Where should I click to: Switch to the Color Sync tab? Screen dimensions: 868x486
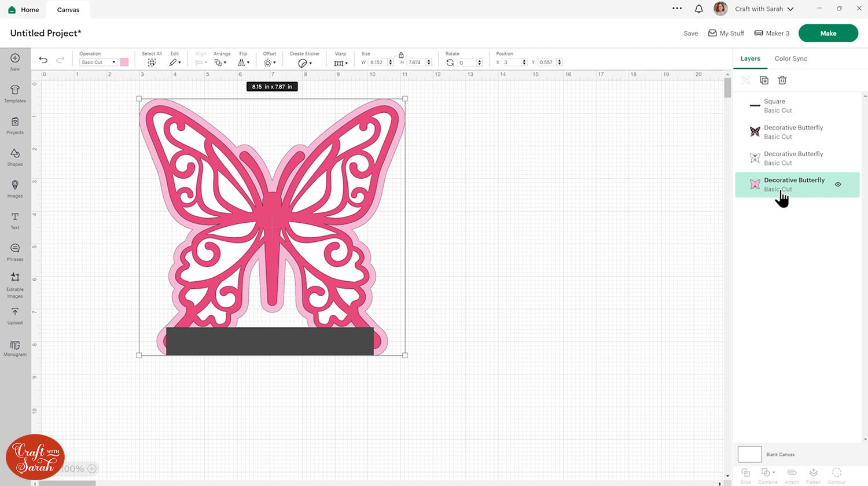(790, 58)
